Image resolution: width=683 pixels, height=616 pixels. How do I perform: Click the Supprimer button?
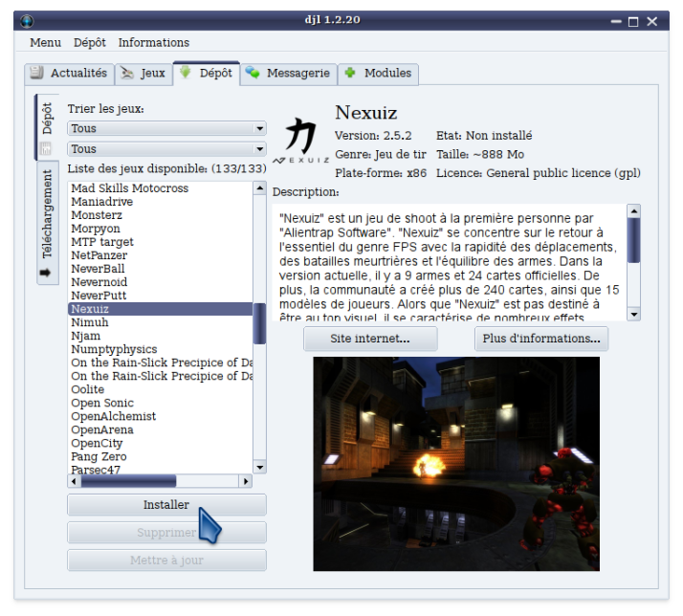tap(166, 533)
